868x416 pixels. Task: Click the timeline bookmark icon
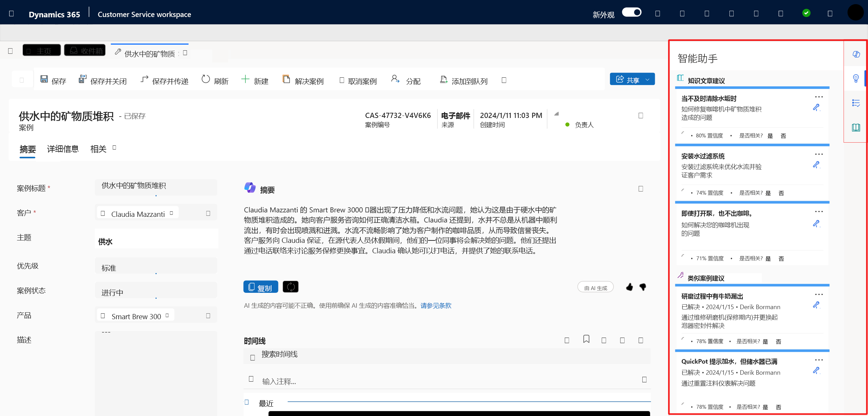(x=586, y=339)
